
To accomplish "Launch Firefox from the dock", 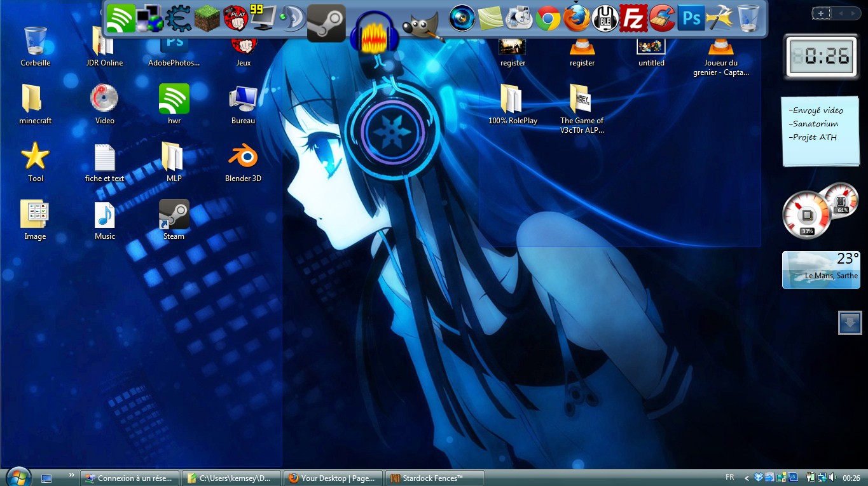I will click(576, 18).
